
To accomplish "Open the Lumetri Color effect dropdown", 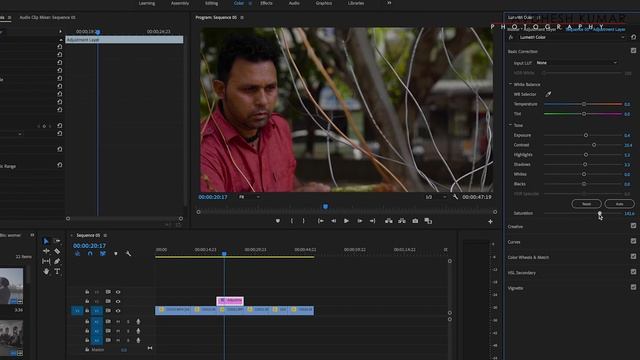I will pyautogui.click(x=571, y=37).
